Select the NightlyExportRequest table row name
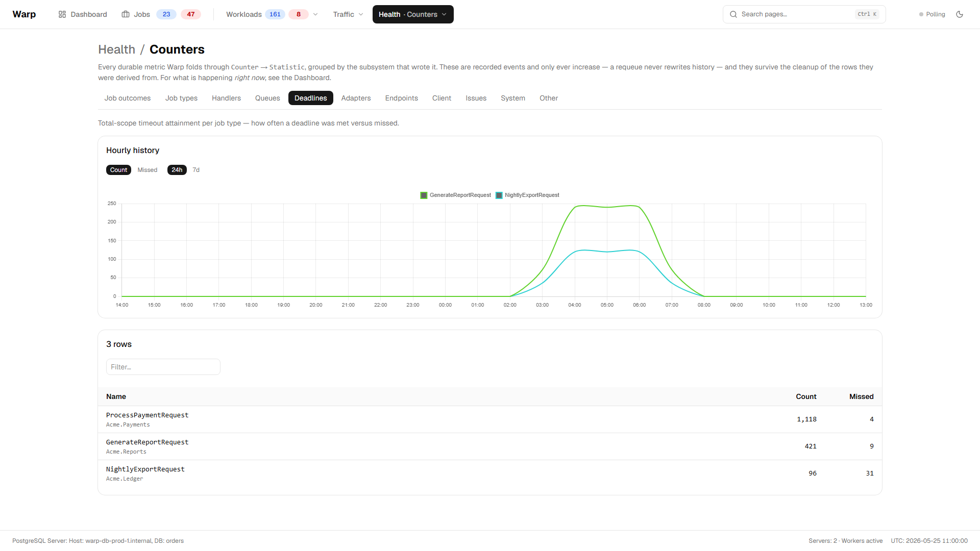This screenshot has width=980, height=551. click(145, 469)
